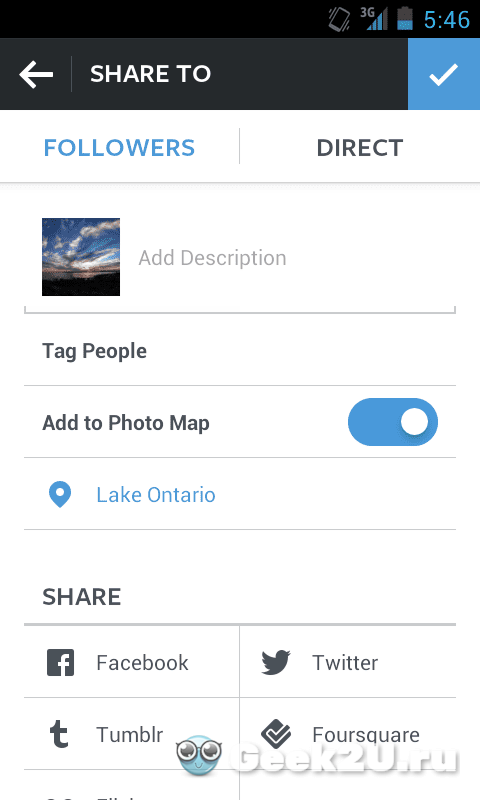Click the Tumblr 't' icon
This screenshot has width=480, height=800.
point(59,734)
